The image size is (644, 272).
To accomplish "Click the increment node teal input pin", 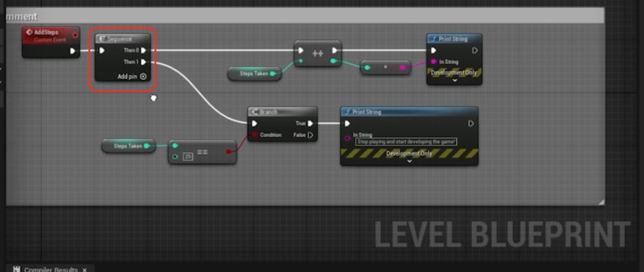I will [301, 61].
